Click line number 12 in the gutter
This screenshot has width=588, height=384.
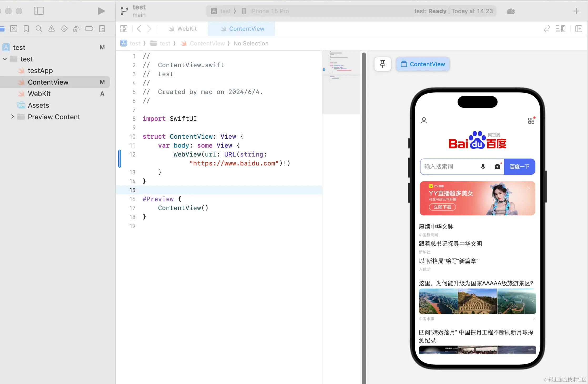[132, 154]
